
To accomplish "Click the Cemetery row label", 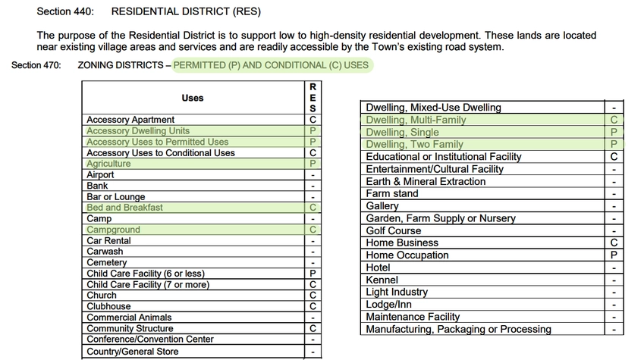I will click(107, 263).
